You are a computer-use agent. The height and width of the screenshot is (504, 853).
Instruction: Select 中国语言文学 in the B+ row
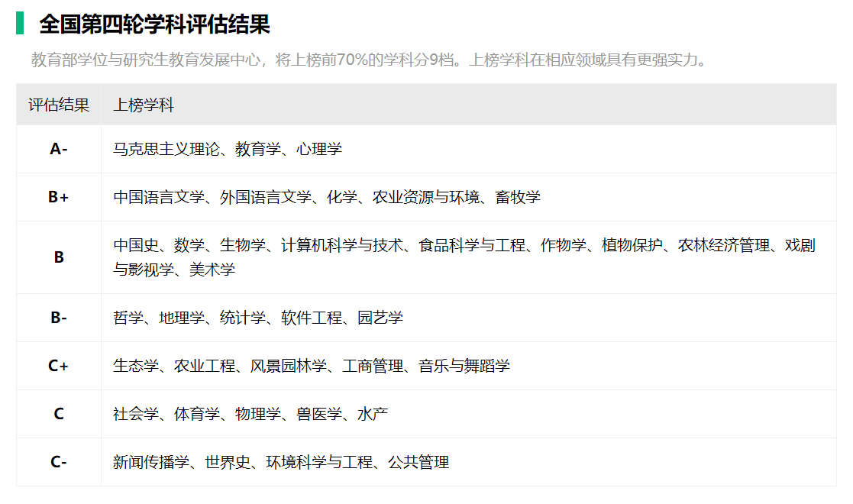pos(159,197)
